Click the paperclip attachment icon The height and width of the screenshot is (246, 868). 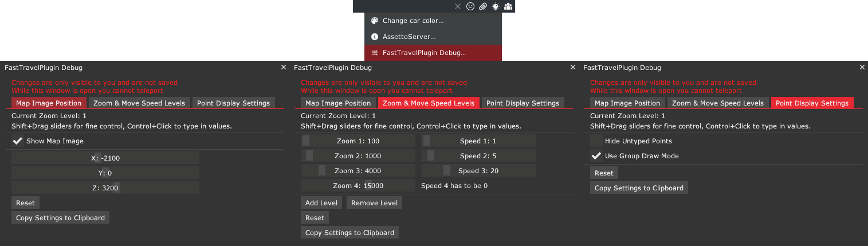(483, 6)
